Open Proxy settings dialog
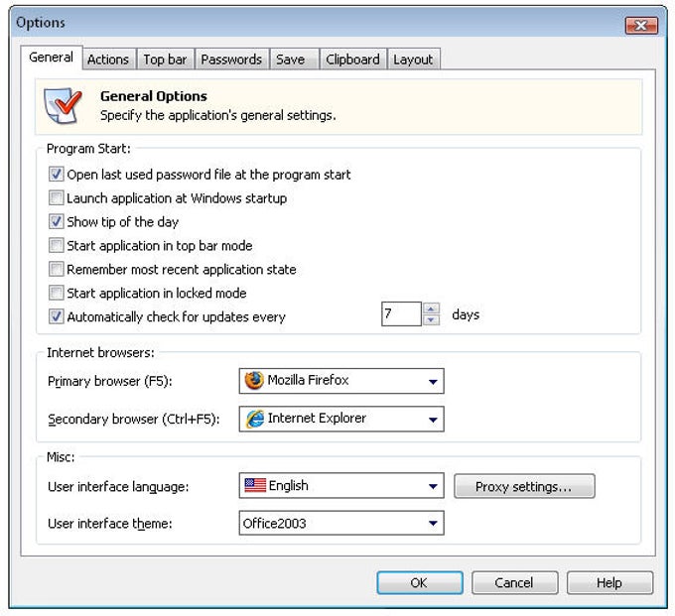The image size is (675, 616). pos(524,487)
